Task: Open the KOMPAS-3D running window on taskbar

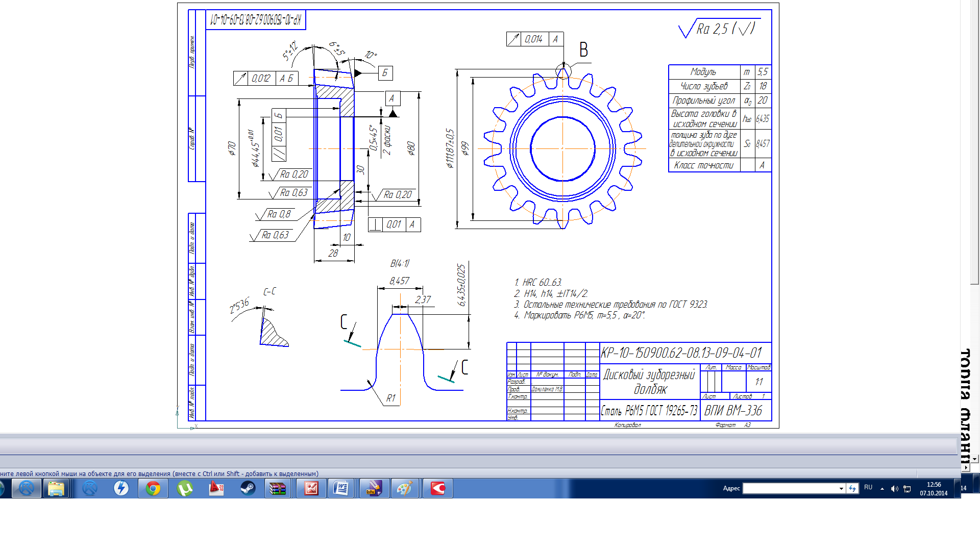Action: tap(27, 489)
